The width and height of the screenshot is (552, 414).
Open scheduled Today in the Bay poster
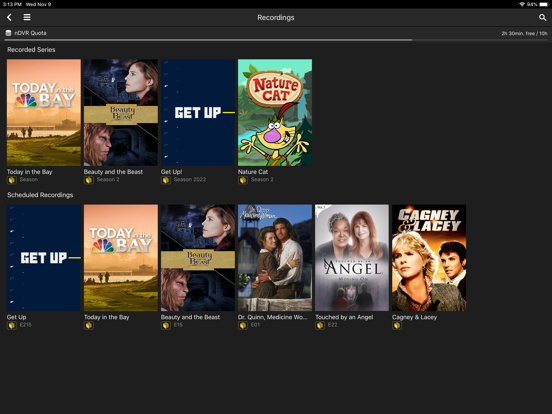[121, 258]
